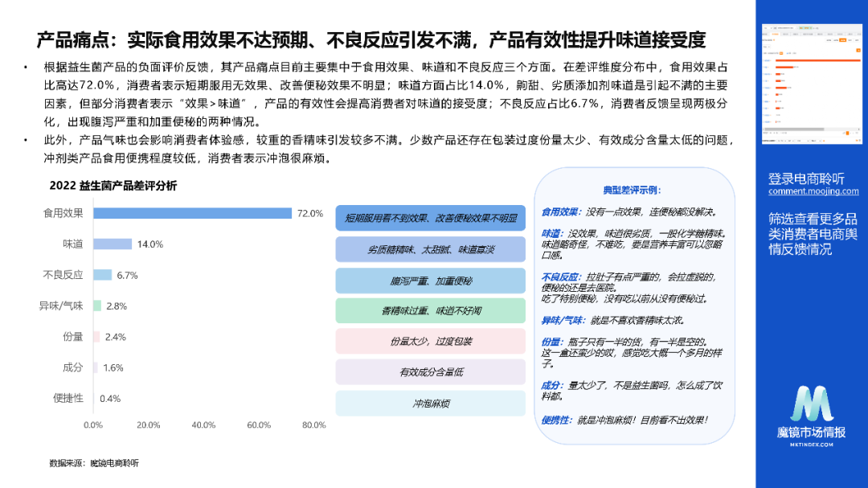Select the 冲泡麻烦 label box
This screenshot has height=488, width=868.
click(x=430, y=403)
